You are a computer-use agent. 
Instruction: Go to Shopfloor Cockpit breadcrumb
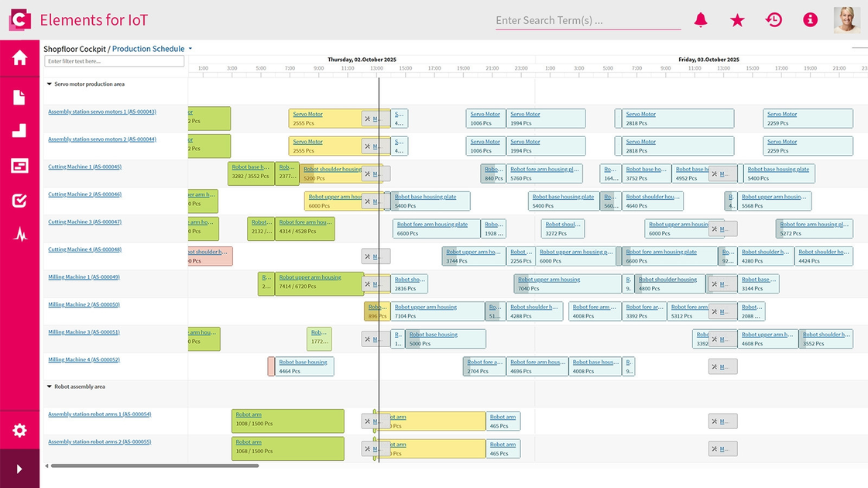click(x=74, y=49)
